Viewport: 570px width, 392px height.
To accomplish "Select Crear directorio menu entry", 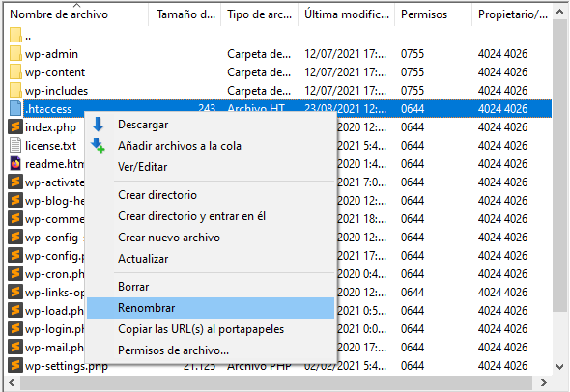I will (211, 195).
